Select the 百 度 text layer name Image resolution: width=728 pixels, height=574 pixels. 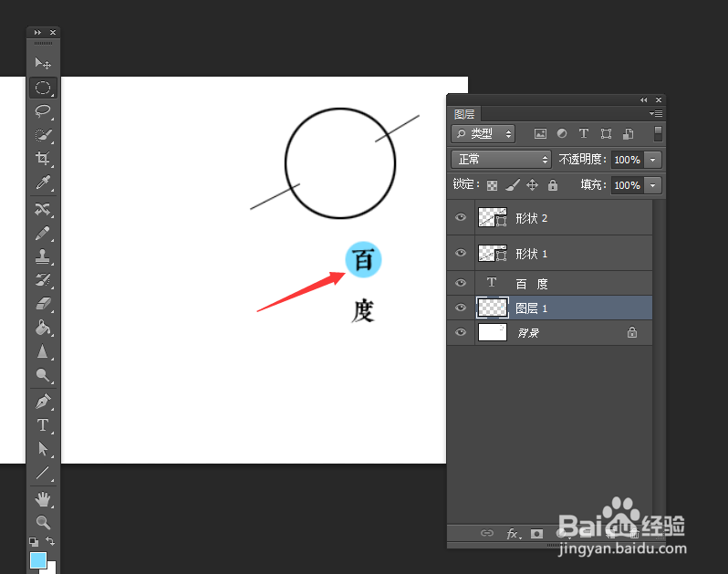tap(532, 284)
